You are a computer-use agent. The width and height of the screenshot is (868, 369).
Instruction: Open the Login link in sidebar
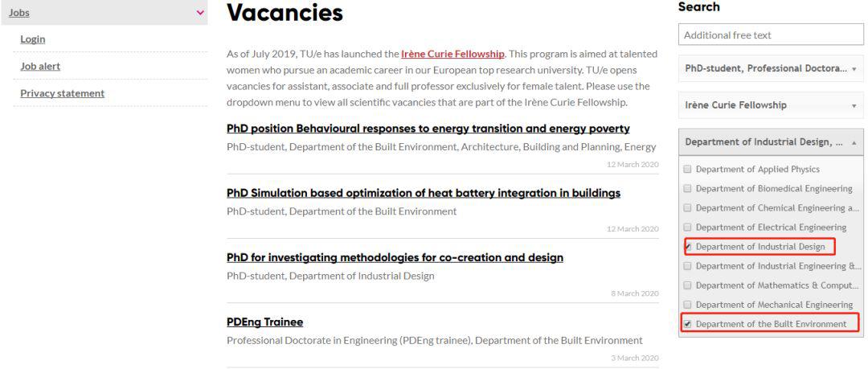(33, 39)
